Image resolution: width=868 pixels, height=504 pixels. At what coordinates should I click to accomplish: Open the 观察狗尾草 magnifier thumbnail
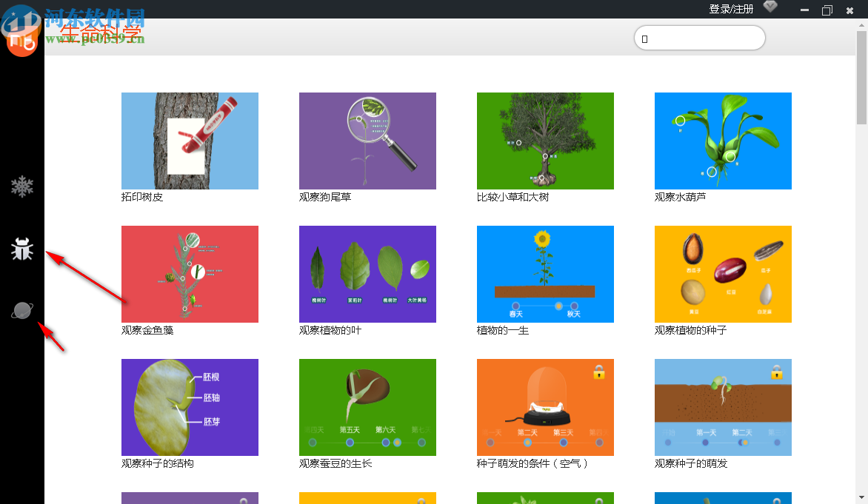coord(367,141)
